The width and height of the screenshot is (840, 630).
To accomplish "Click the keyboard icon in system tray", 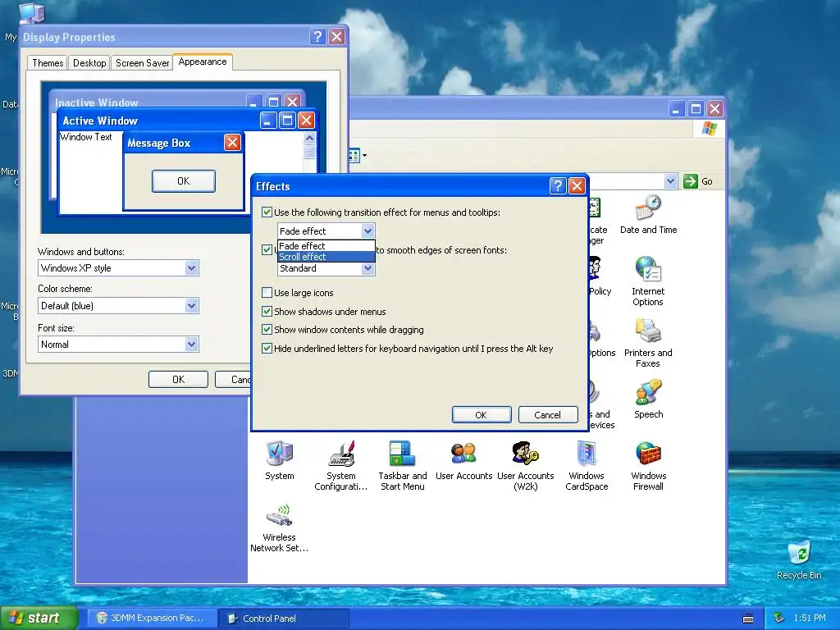I will click(748, 619).
